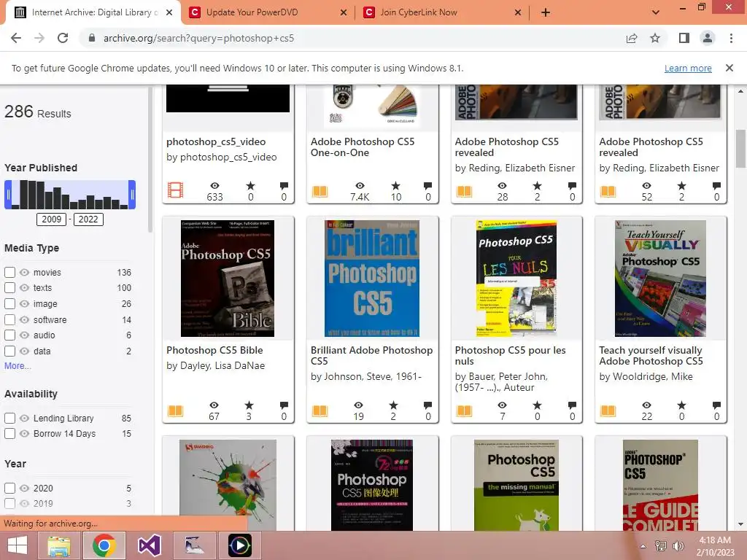Click the address bar URL field

point(352,38)
